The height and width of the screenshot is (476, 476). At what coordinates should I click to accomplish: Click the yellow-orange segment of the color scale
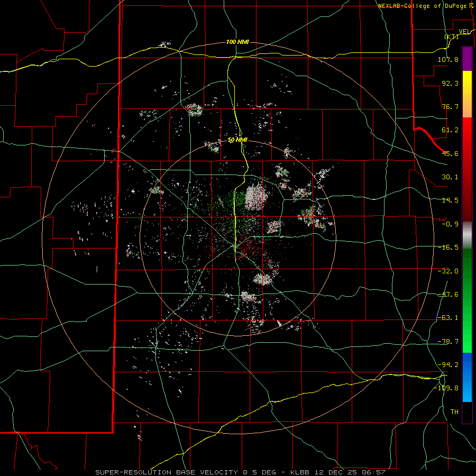click(467, 94)
